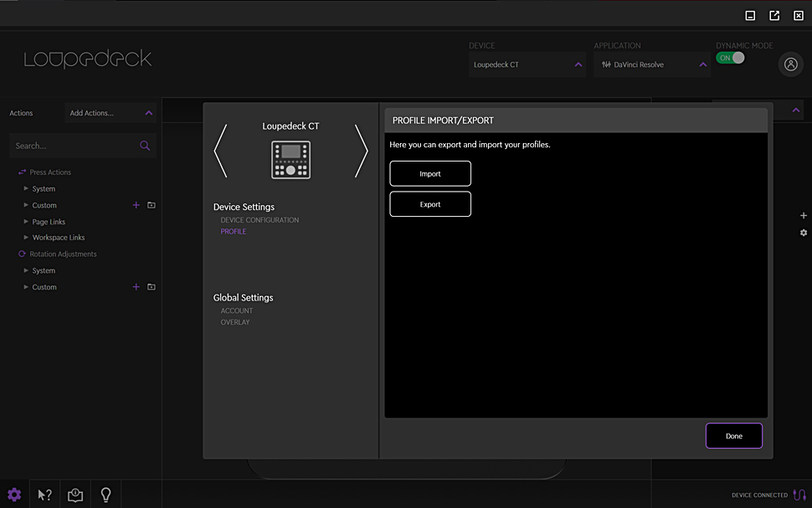This screenshot has width=812, height=508.
Task: Add custom rotation adjustment plus icon
Action: (x=136, y=287)
